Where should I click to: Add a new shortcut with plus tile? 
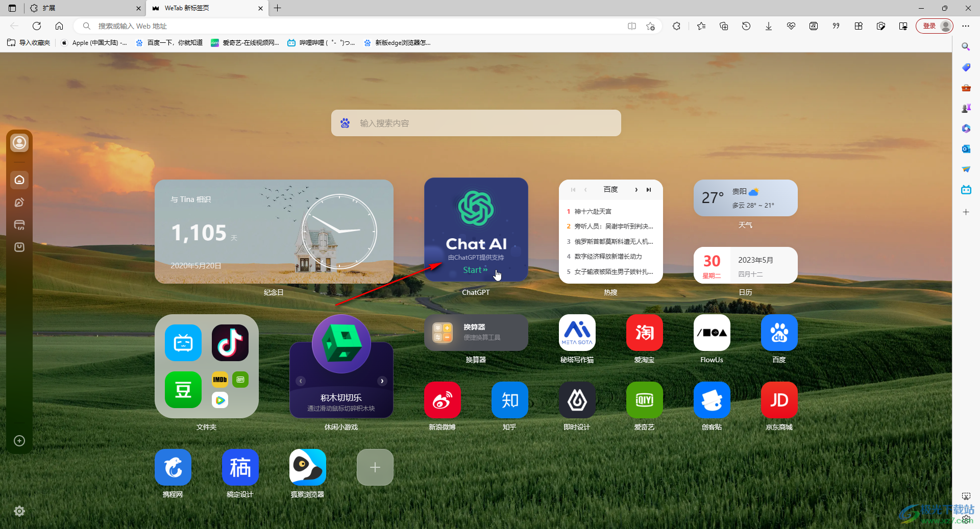pos(375,467)
